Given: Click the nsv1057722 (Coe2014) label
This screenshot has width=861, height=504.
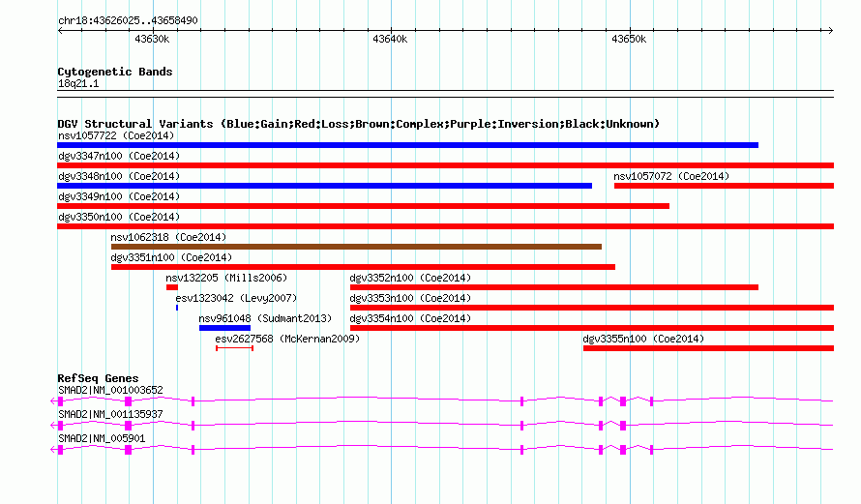Looking at the screenshot, I should pos(116,135).
